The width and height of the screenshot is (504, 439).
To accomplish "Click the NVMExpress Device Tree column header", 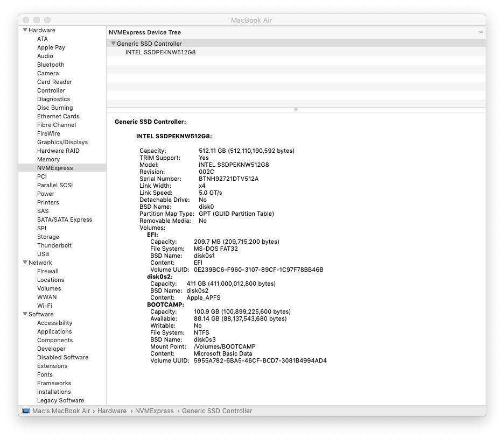I will coord(296,32).
